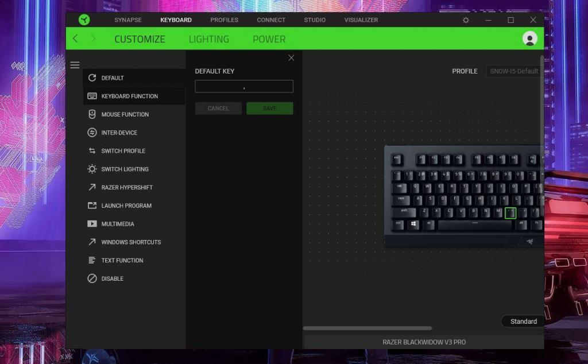
Task: Open the profile dropdown SNOW-I5-Default
Action: (513, 71)
